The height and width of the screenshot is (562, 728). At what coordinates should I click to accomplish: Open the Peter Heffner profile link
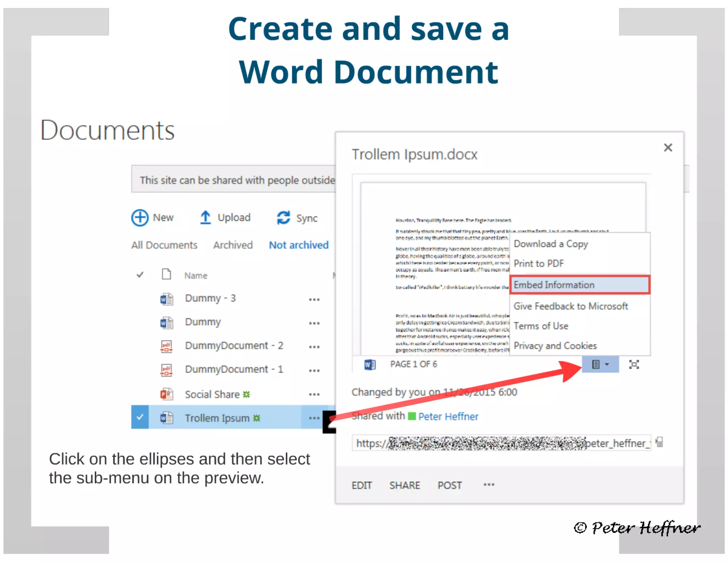click(x=448, y=416)
